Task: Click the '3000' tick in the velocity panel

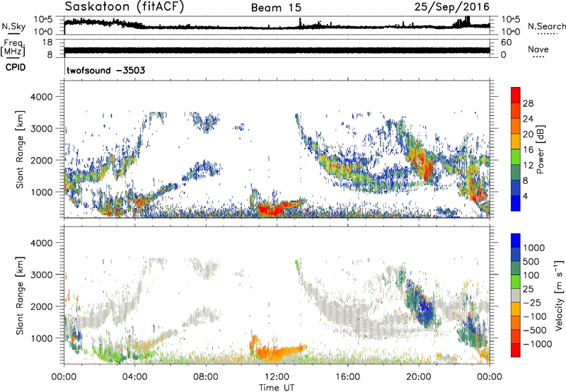Action: (41, 275)
